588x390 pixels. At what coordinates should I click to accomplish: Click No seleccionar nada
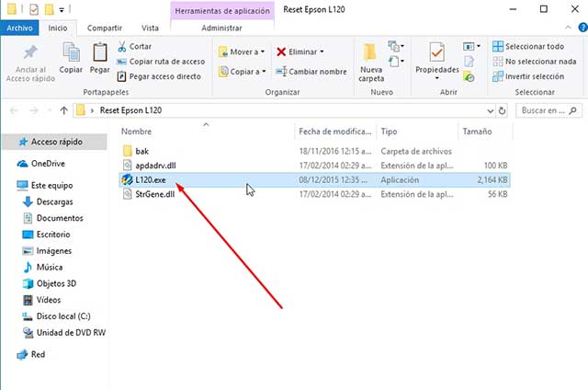click(535, 62)
